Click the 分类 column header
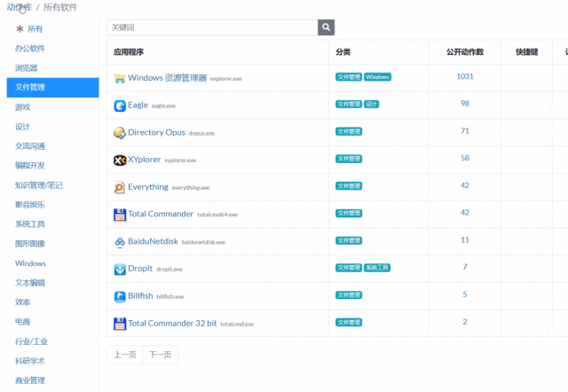This screenshot has height=392, width=568. coord(343,52)
